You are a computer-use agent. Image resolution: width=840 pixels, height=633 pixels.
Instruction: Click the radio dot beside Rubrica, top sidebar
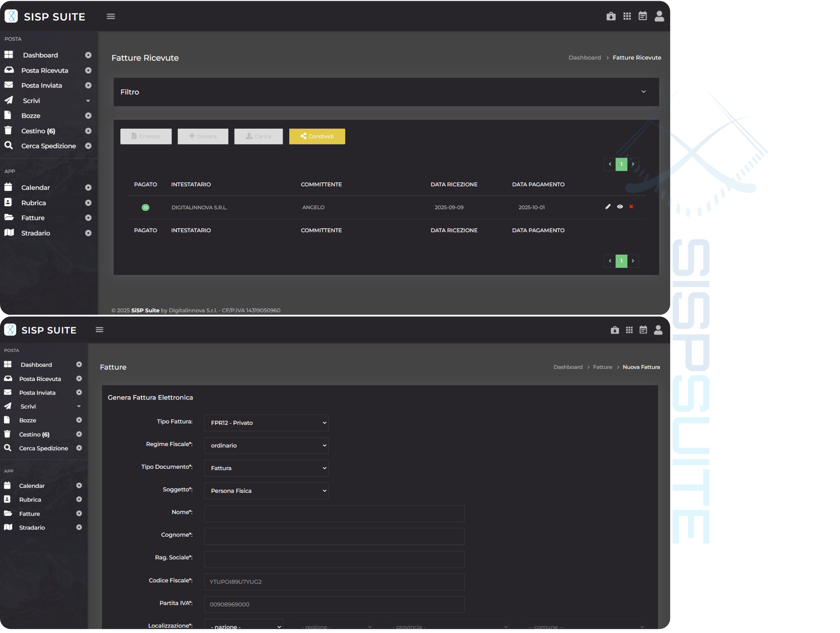tap(88, 203)
